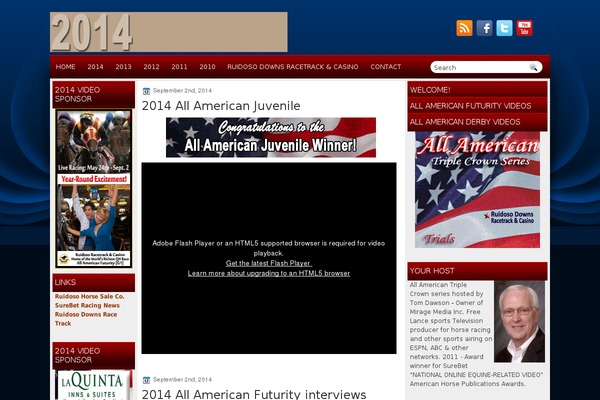The width and height of the screenshot is (600, 400).
Task: Click calendar icon beside Futurity interviews date
Action: click(x=146, y=380)
